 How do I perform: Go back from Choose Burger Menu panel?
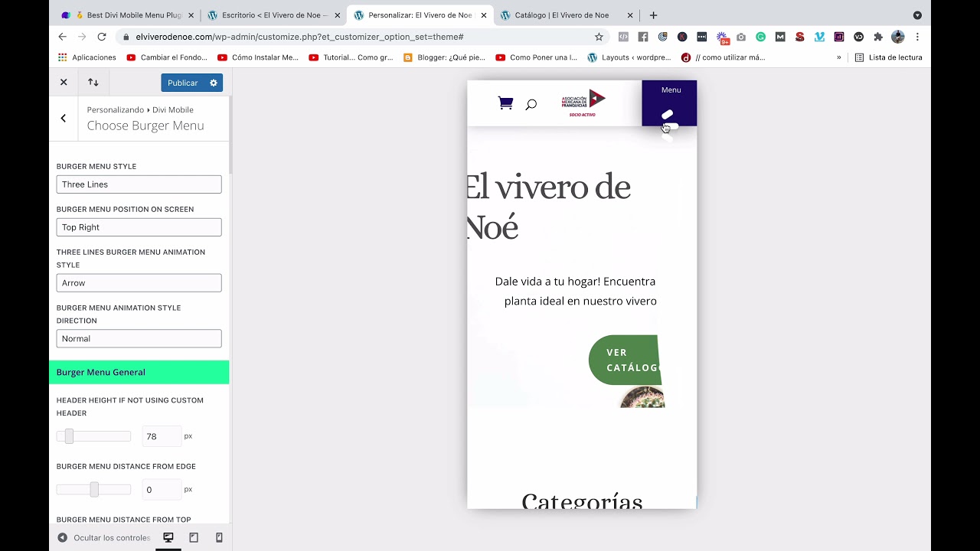pos(64,118)
